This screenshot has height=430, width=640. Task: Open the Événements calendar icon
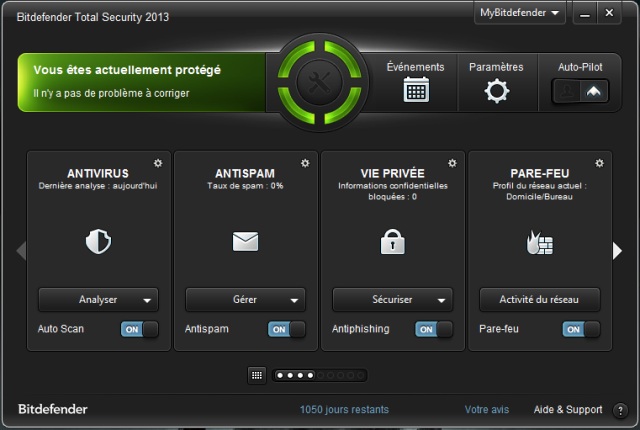[416, 89]
